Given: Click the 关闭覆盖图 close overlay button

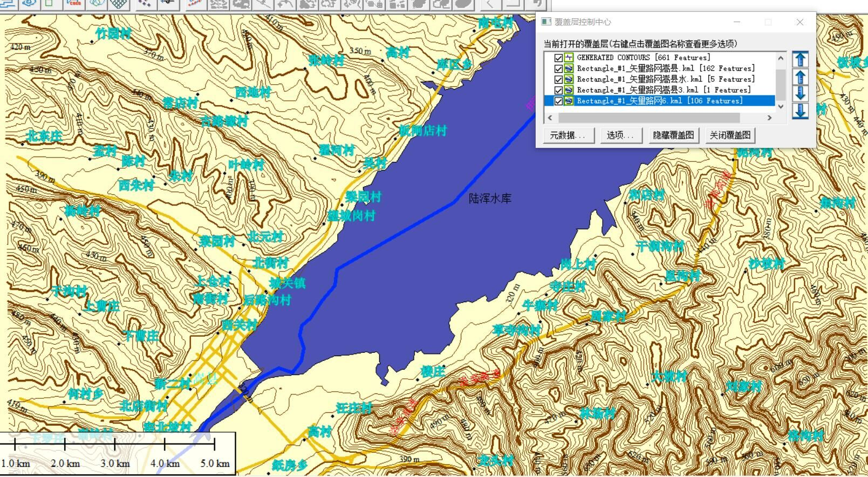Looking at the screenshot, I should [730, 135].
